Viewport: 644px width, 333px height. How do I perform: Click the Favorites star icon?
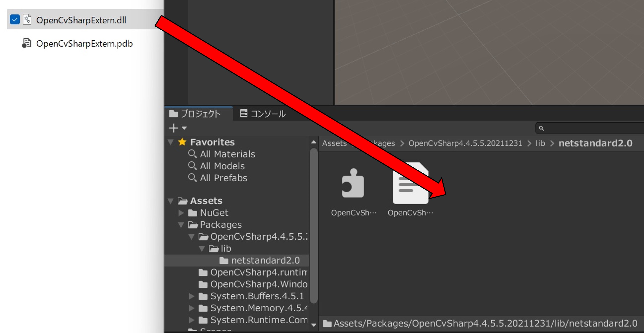[x=182, y=142]
